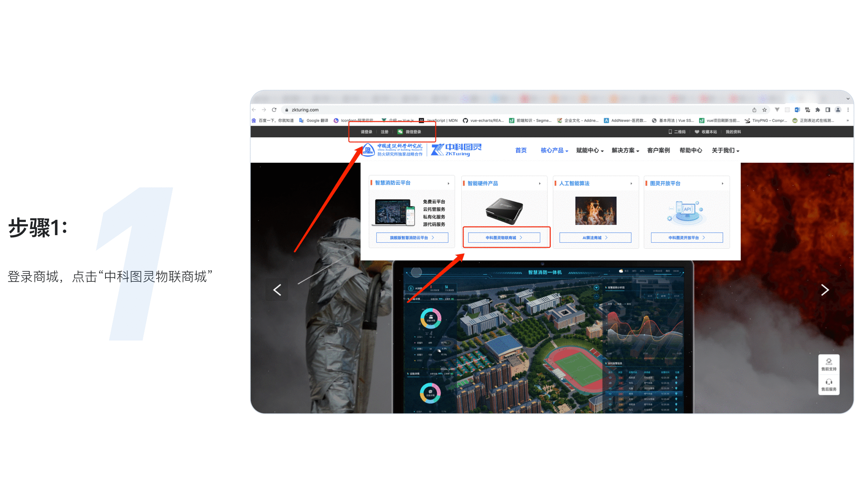The image size is (861, 504).
Task: Click the 中科图灵物联商城 button
Action: (504, 238)
